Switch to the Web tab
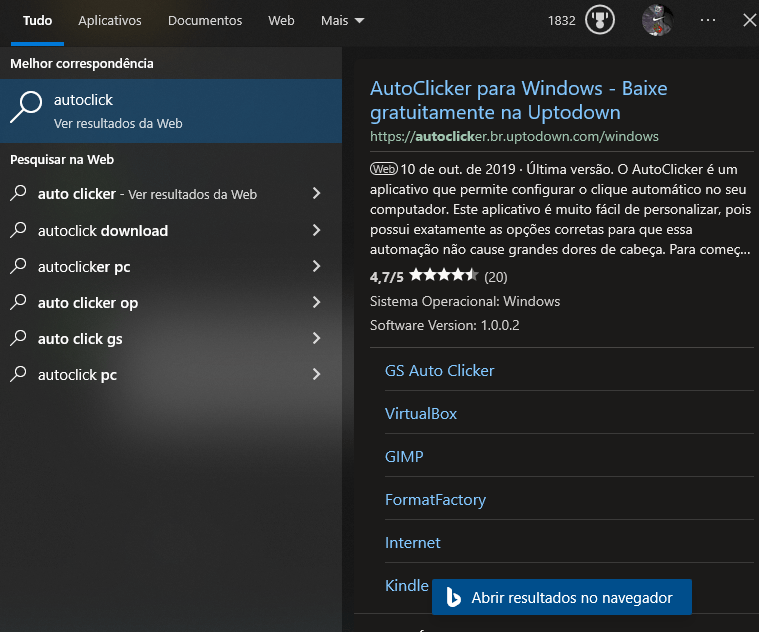Viewport: 759px width, 632px height. tap(281, 20)
